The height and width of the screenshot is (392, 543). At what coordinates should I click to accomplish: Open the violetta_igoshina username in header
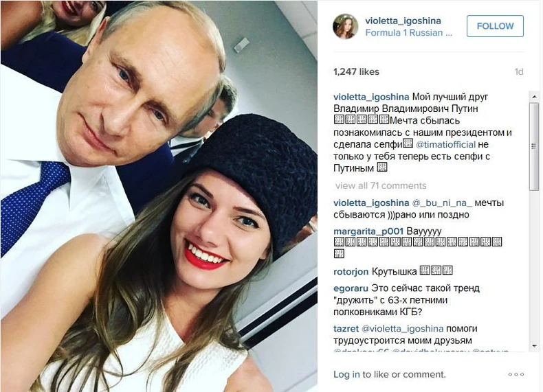pyautogui.click(x=403, y=21)
